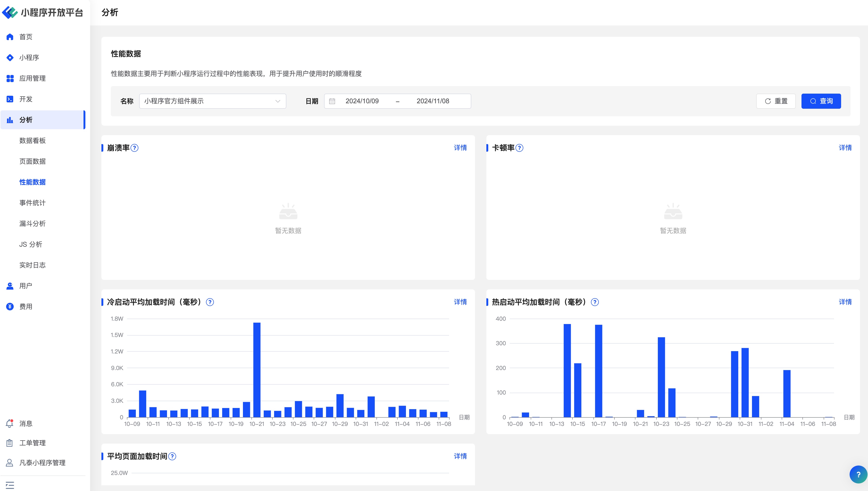868x491 pixels.
Task: Click the platform logo icon
Action: point(10,12)
